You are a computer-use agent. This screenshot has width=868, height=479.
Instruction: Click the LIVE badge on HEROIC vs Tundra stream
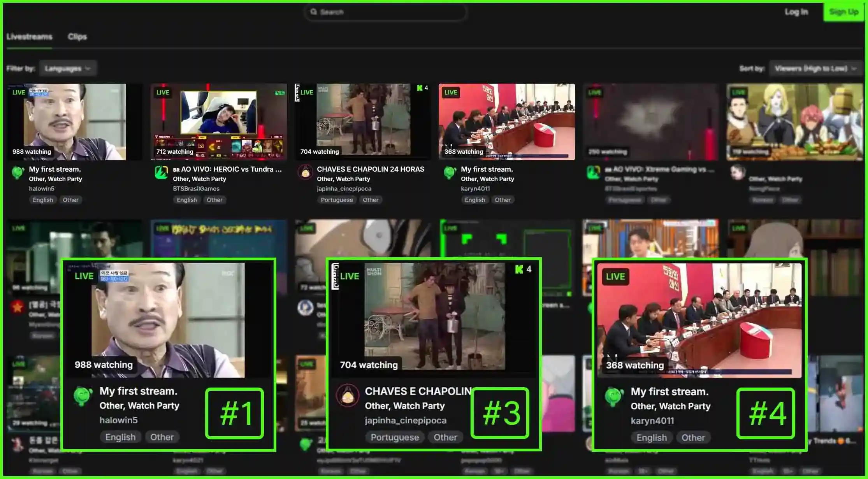163,93
